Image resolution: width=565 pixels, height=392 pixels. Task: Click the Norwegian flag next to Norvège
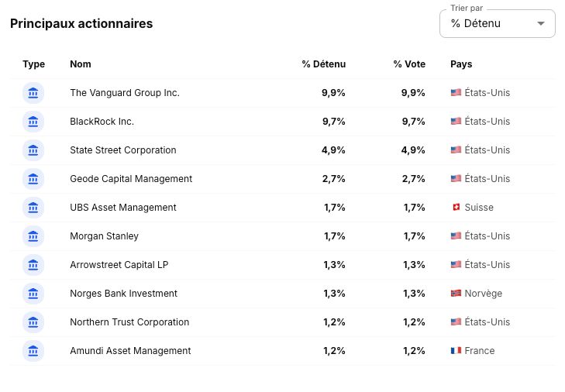(456, 294)
